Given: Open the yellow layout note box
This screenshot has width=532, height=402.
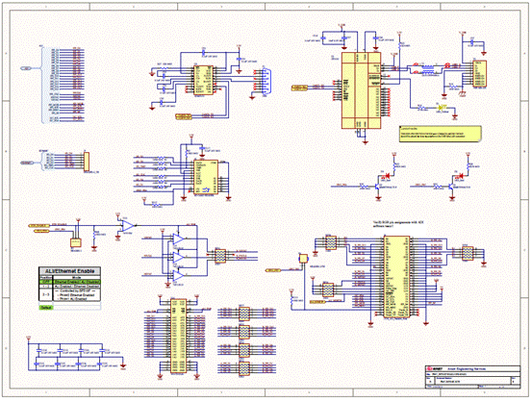Looking at the screenshot, I should click(x=441, y=134).
